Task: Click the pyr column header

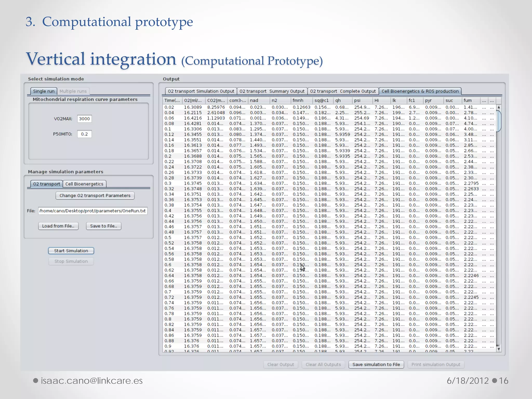Action: click(433, 101)
